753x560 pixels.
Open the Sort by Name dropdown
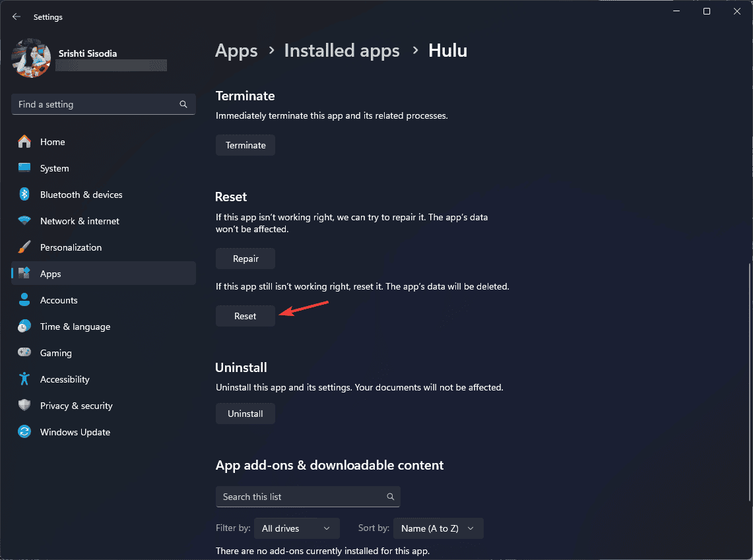click(x=438, y=528)
